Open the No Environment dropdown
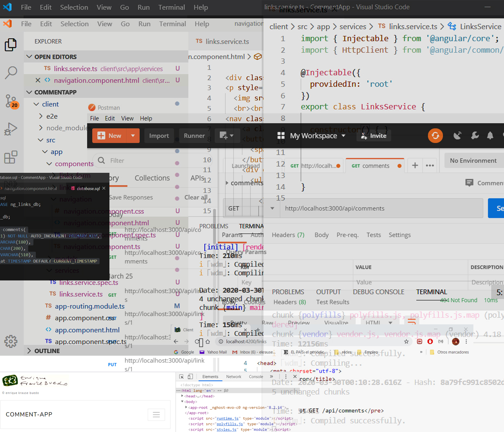The width and height of the screenshot is (504, 432). (473, 161)
